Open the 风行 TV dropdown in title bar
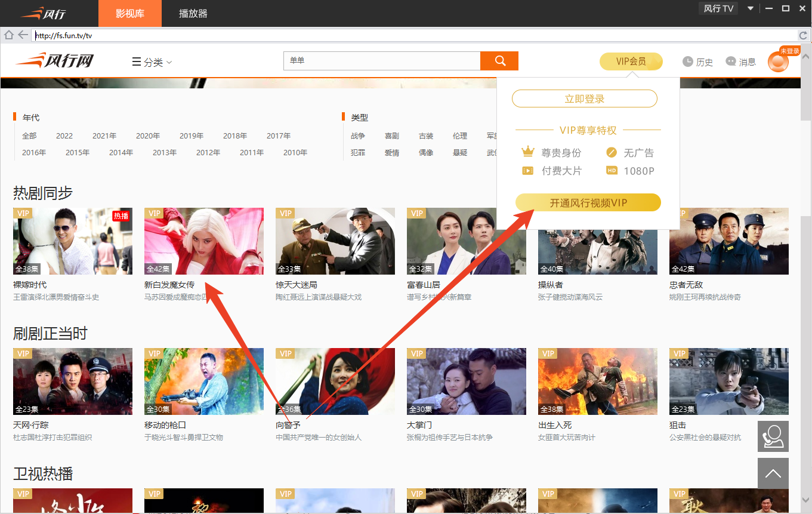This screenshot has height=514, width=812. 718,8
